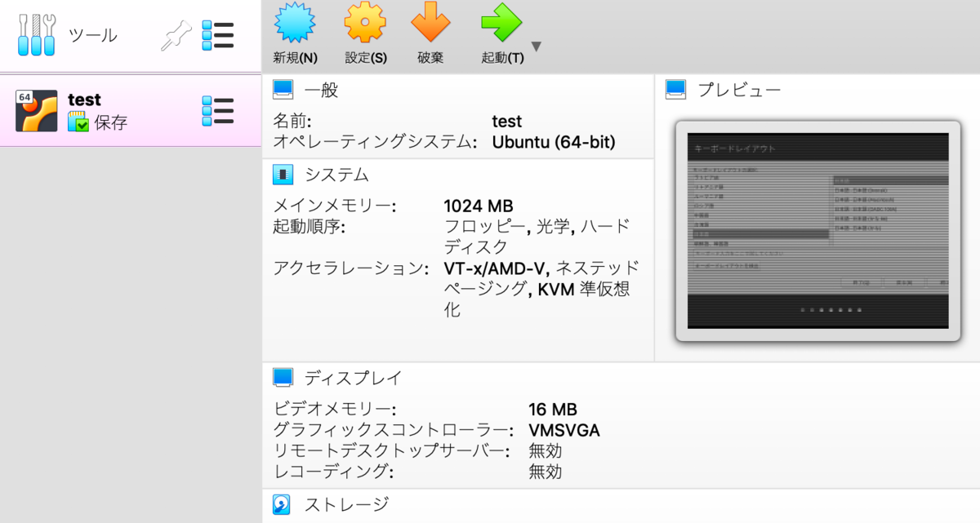Click the pin icon beside ツール
The width and height of the screenshot is (980, 523).
175,35
